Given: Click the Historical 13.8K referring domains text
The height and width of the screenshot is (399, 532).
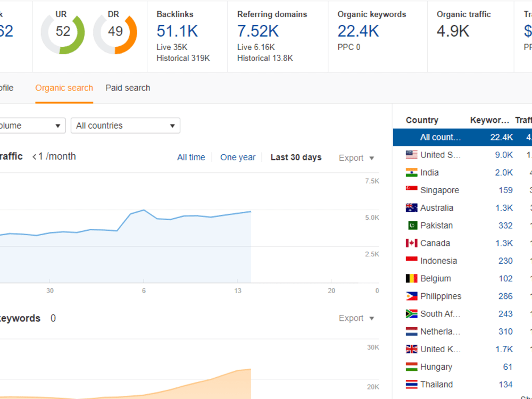Looking at the screenshot, I should pos(265,58).
